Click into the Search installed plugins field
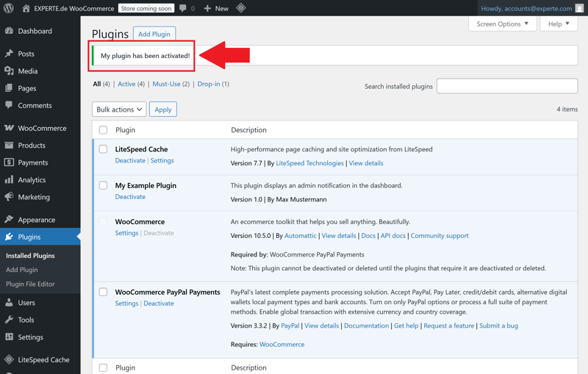This screenshot has height=374, width=588. tap(506, 87)
